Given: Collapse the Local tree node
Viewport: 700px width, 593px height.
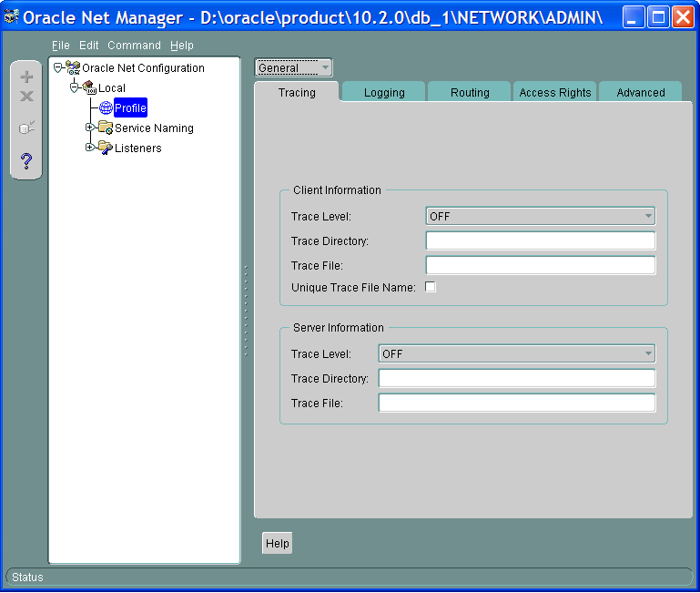Looking at the screenshot, I should [74, 87].
